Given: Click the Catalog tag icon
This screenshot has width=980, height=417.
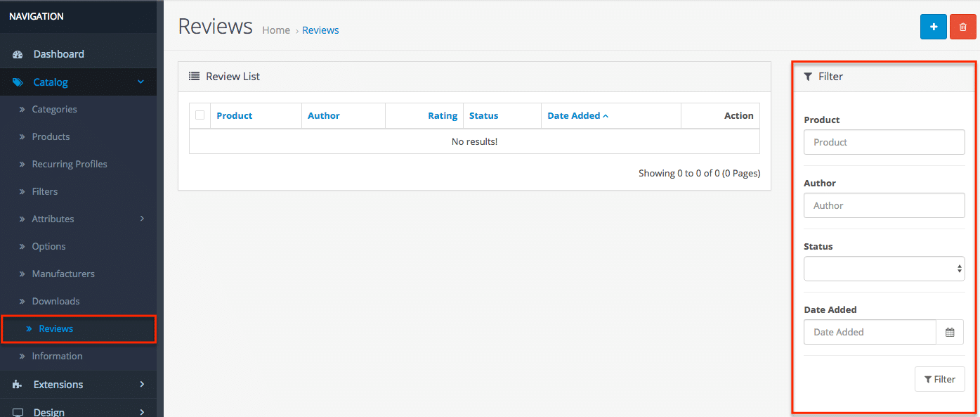Looking at the screenshot, I should 18,82.
